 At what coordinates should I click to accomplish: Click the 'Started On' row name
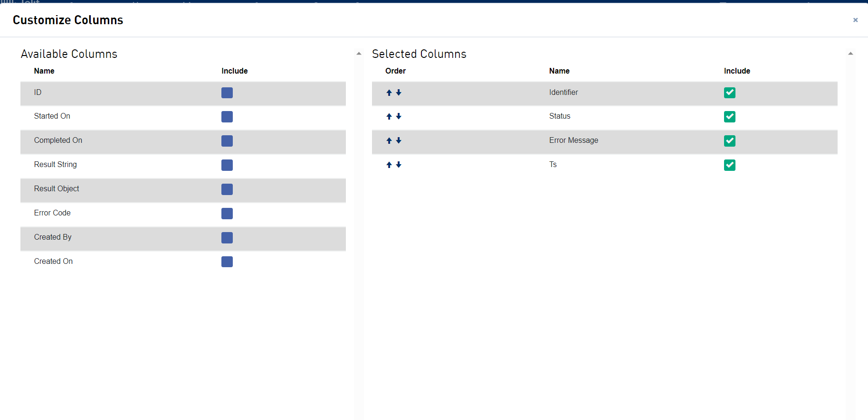coord(52,116)
